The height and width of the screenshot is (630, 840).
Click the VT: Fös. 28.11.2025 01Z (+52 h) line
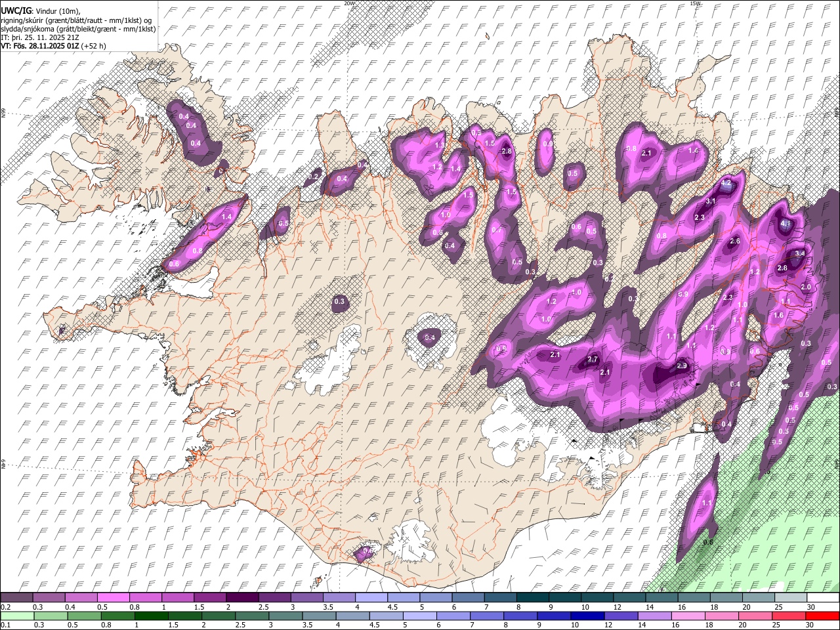click(x=53, y=46)
